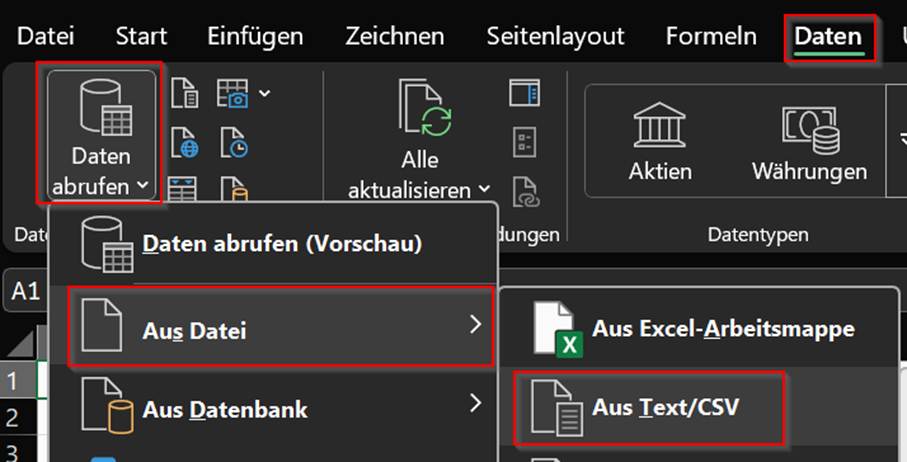Viewport: 907px width, 462px height.
Task: Click the From Picture table-camera icon
Action: 234,96
